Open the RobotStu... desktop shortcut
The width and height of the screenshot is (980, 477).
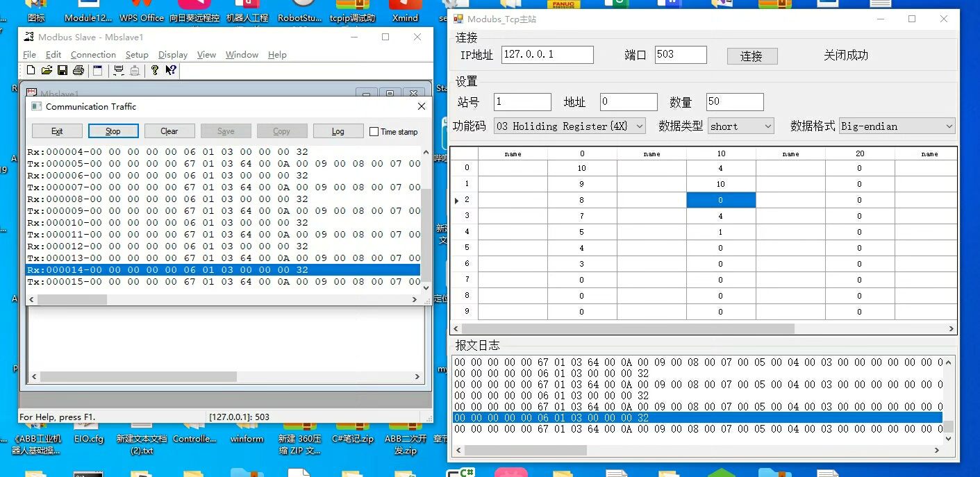(299, 12)
